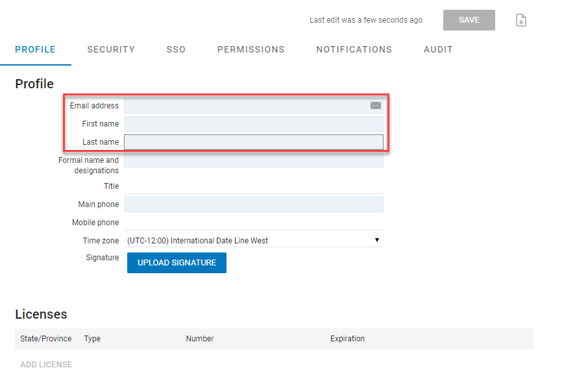Open the SECURITY tab
The height and width of the screenshot is (392, 588).
pyautogui.click(x=111, y=49)
